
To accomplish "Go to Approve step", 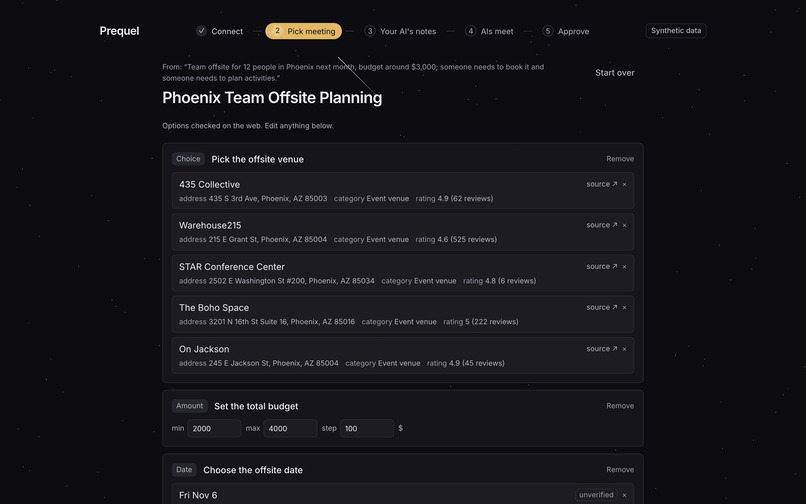I will 565,31.
